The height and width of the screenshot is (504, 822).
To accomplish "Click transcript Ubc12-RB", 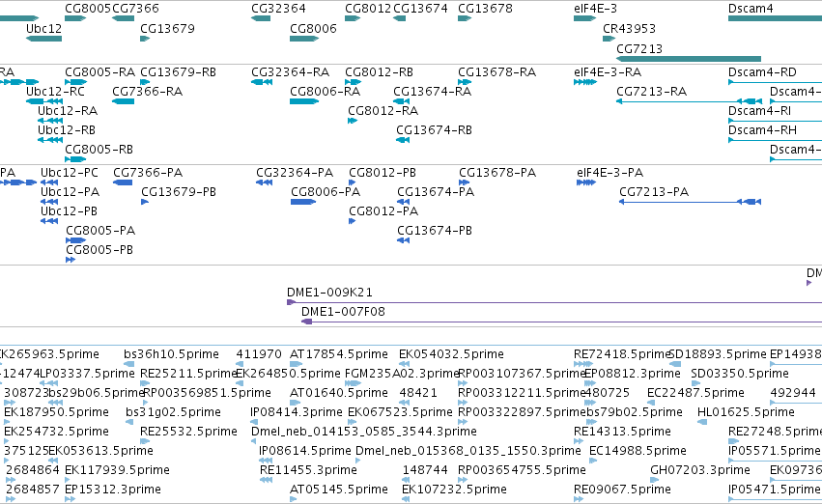I will tap(67, 130).
